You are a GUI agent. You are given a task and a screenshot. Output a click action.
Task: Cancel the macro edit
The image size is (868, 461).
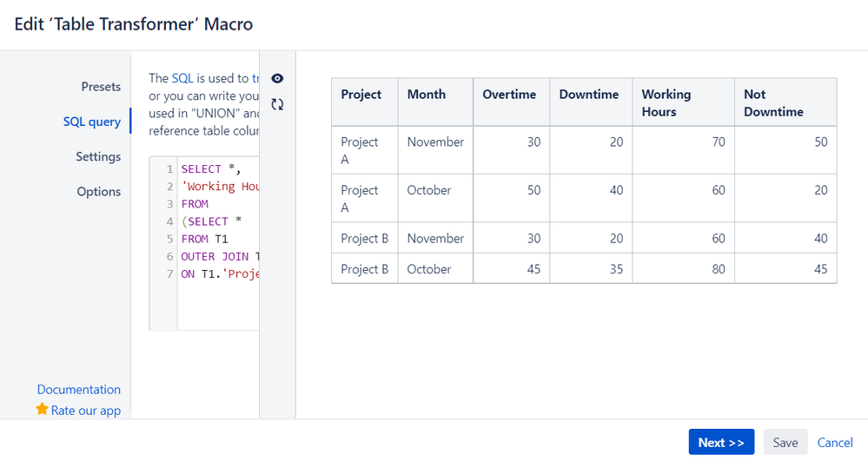[835, 443]
